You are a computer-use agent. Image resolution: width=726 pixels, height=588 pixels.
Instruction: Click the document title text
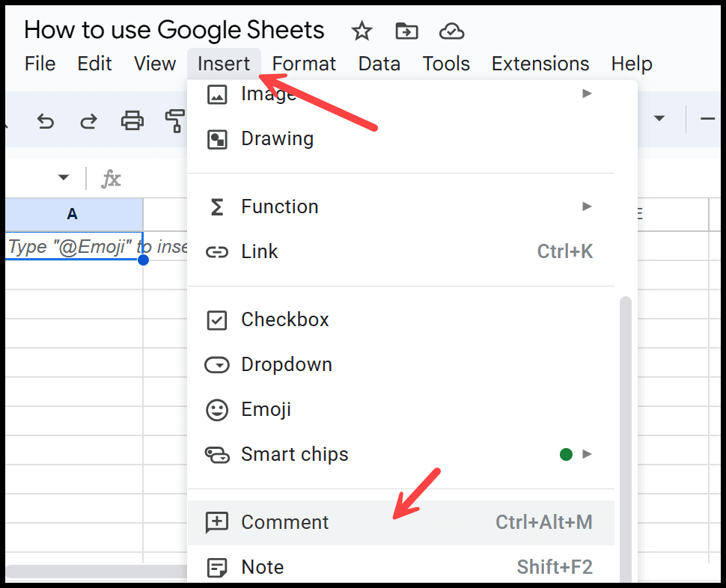(174, 30)
